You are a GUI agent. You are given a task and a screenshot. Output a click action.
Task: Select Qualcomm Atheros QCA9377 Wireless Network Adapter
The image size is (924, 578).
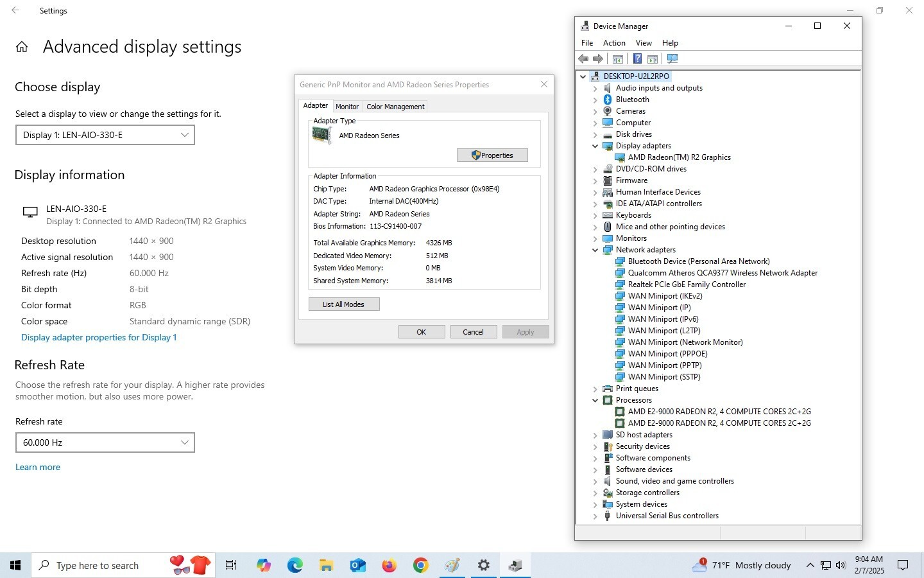(723, 273)
